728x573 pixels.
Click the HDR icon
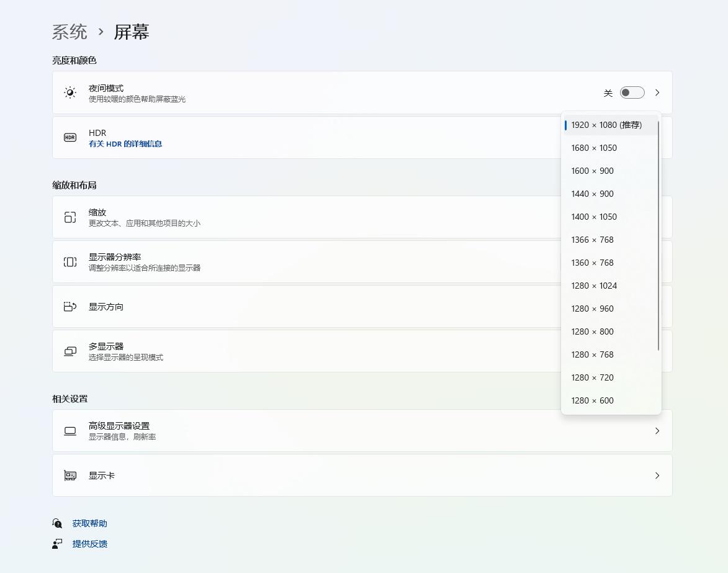(x=70, y=137)
